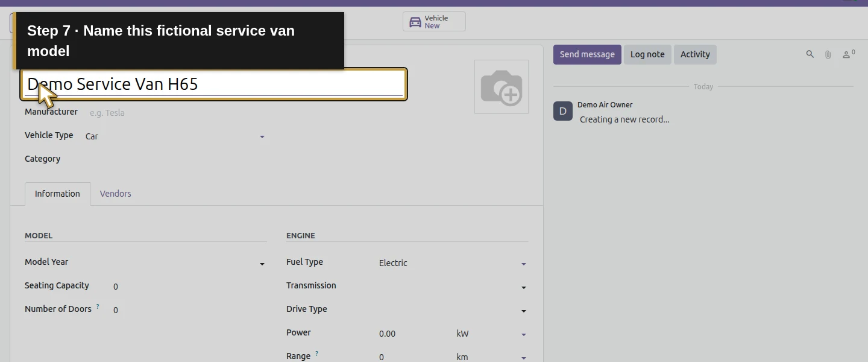Screen dimensions: 868x362
Task: Change the Range unit km dropdown
Action: click(x=492, y=357)
